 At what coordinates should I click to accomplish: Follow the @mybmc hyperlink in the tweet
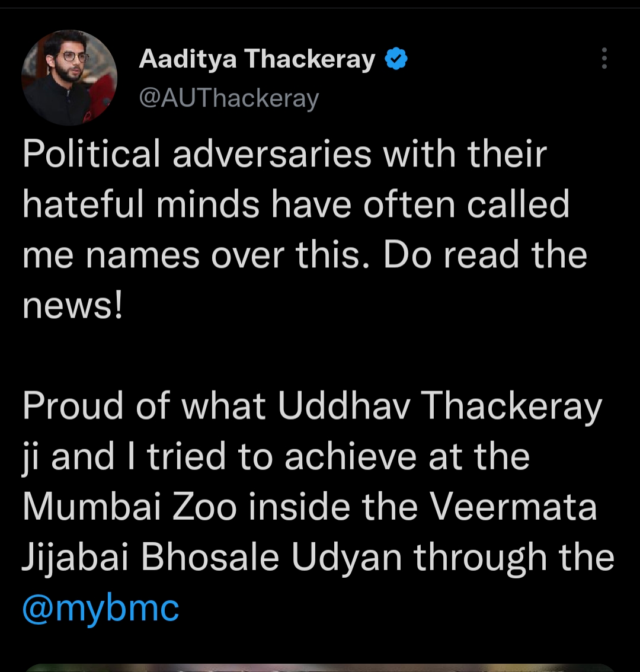point(100,606)
